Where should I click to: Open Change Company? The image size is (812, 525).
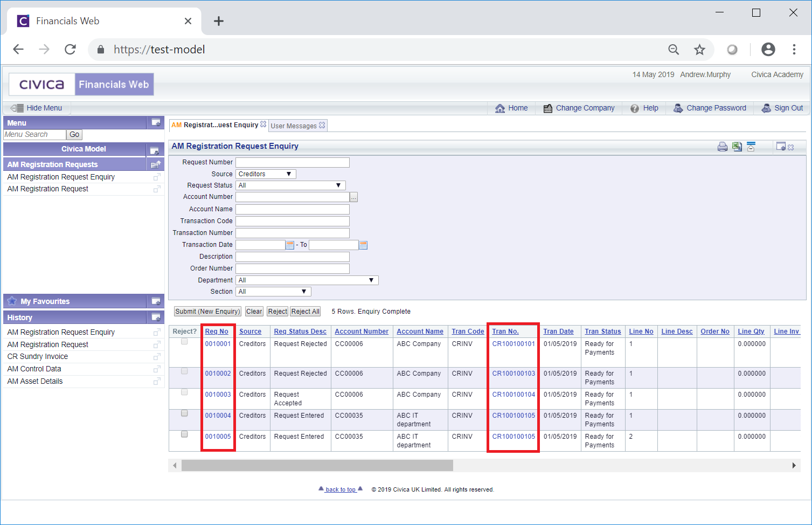(579, 108)
